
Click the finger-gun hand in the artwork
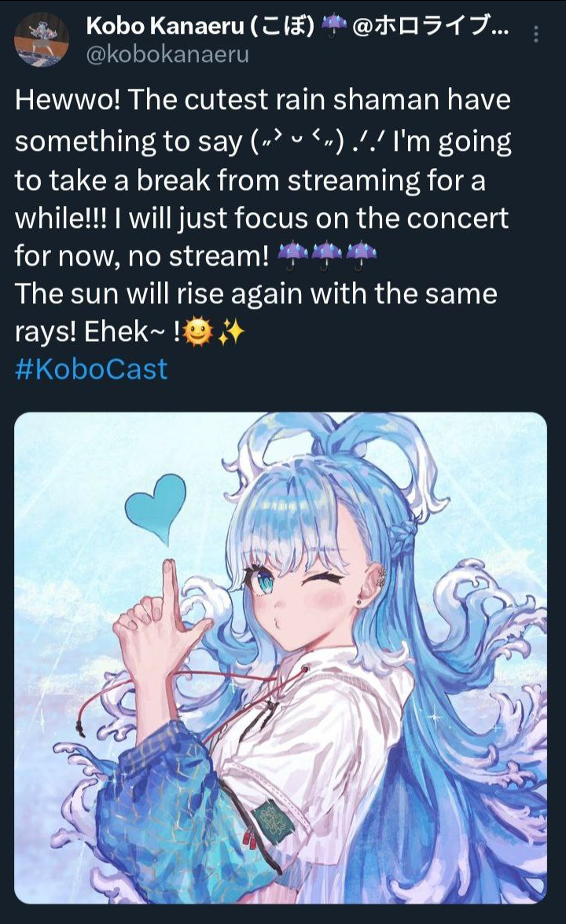pyautogui.click(x=159, y=619)
